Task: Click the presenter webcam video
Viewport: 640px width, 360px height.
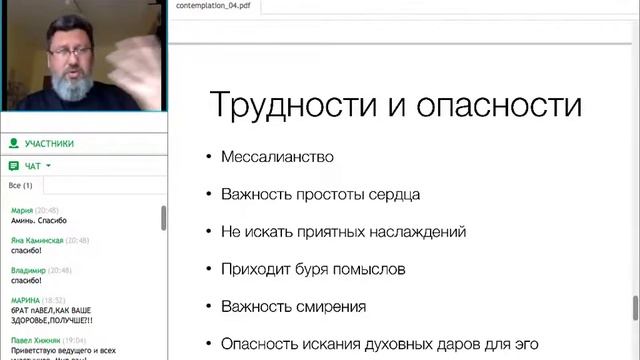Action: (x=84, y=56)
